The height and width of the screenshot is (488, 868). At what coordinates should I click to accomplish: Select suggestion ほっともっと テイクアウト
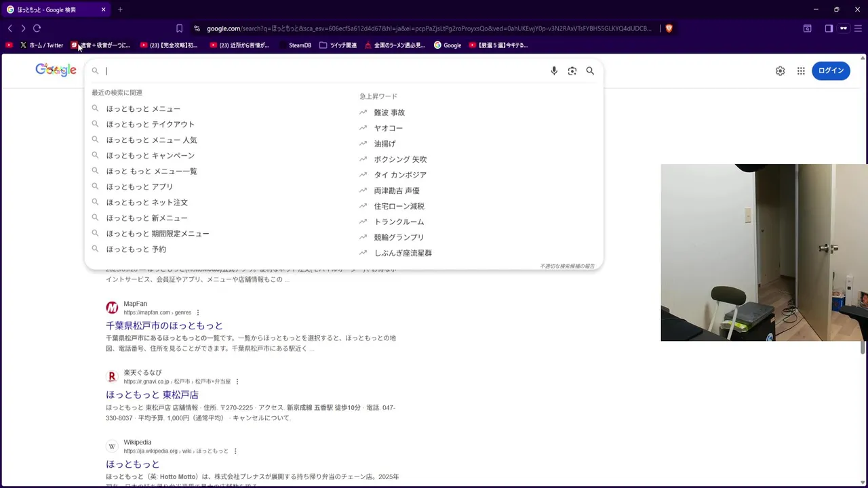pyautogui.click(x=150, y=124)
